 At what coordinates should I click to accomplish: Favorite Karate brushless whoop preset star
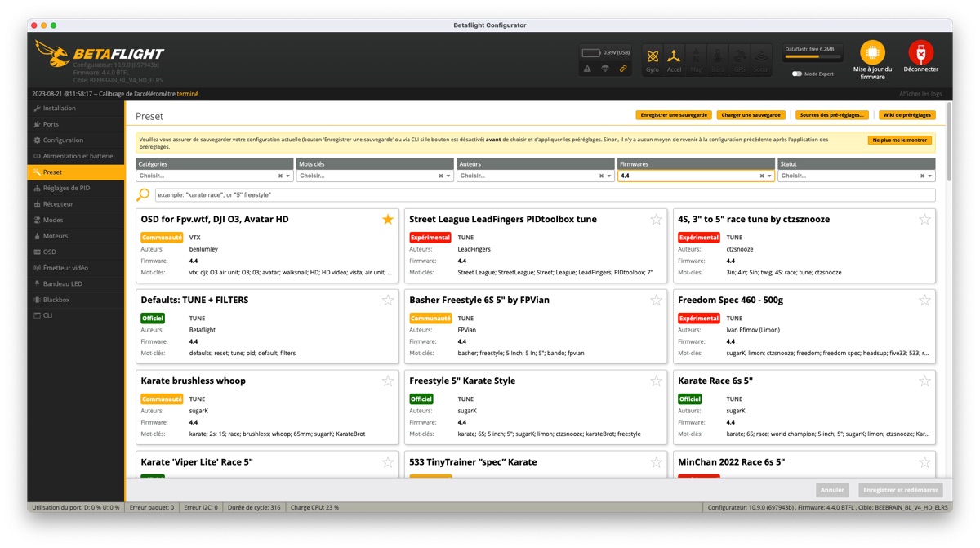(388, 381)
